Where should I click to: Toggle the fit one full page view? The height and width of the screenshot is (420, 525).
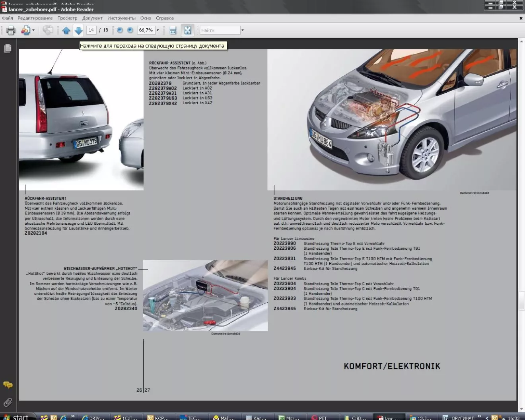pyautogui.click(x=187, y=30)
